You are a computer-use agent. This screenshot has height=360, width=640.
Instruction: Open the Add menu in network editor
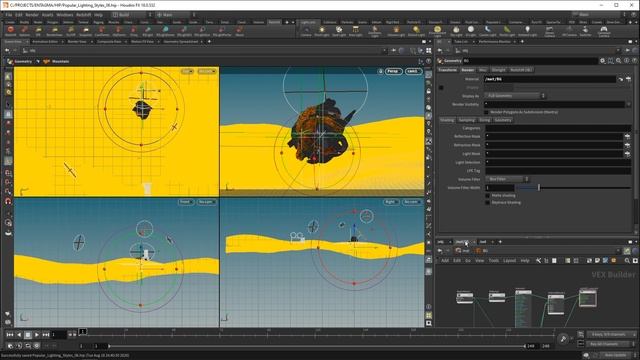pyautogui.click(x=445, y=260)
